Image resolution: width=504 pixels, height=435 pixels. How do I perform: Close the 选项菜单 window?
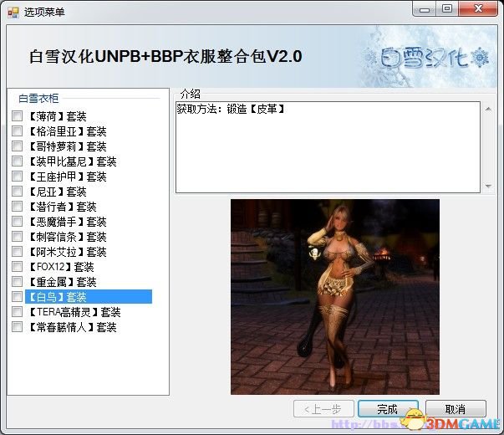(478, 8)
